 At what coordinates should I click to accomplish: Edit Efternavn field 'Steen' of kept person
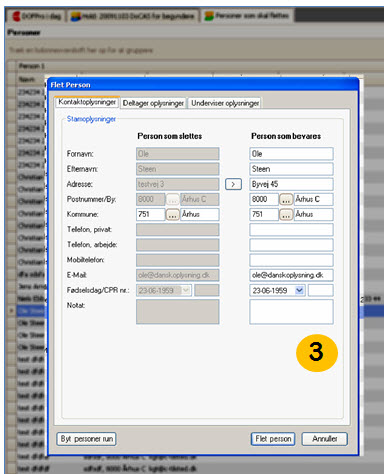[x=291, y=169]
